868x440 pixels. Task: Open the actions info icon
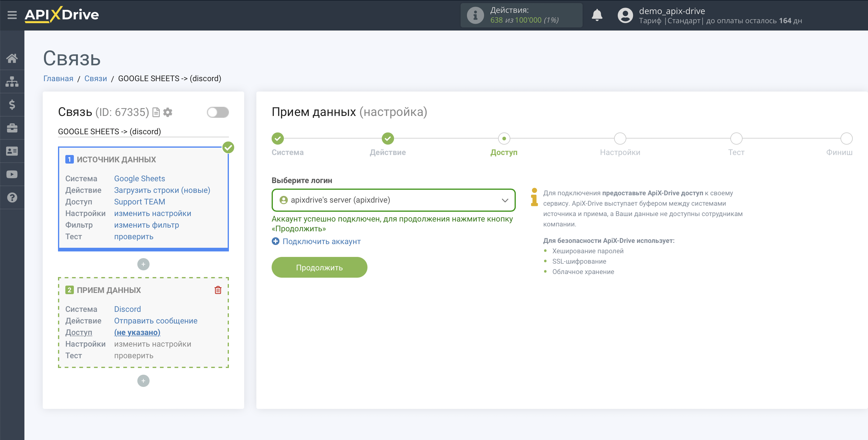point(475,15)
